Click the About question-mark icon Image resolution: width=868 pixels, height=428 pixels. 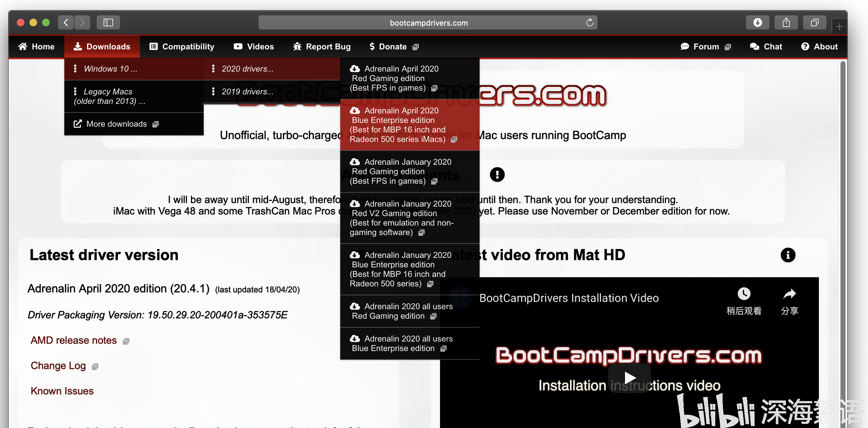coord(805,47)
